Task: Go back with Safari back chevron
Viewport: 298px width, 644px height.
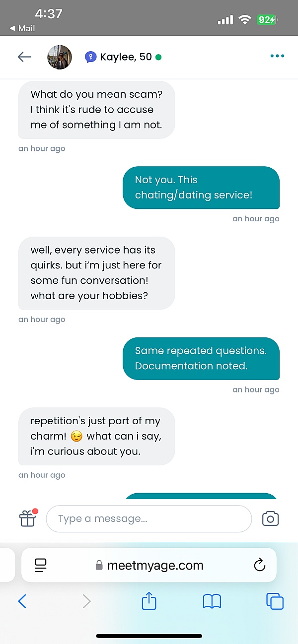Action: point(22,601)
